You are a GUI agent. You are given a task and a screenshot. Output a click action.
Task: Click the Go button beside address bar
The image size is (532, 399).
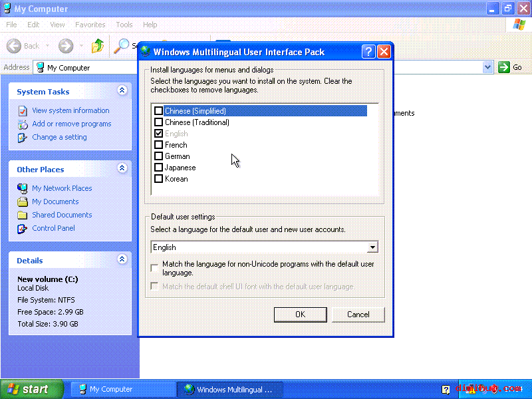click(510, 67)
